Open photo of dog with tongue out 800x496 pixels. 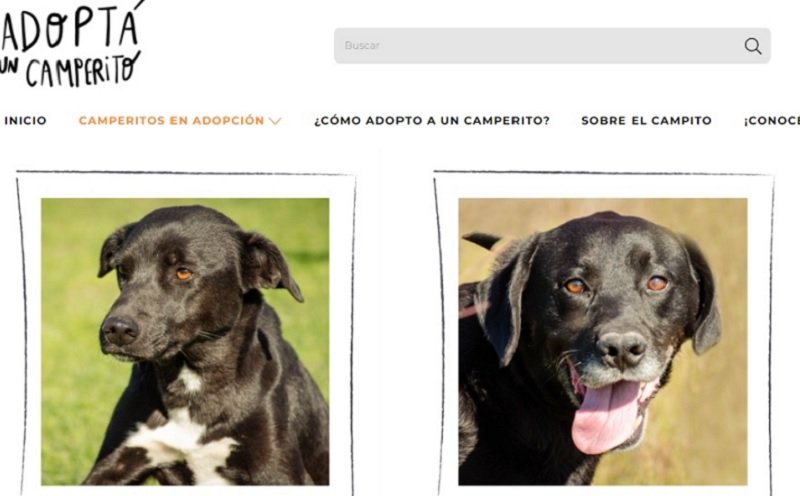click(603, 341)
